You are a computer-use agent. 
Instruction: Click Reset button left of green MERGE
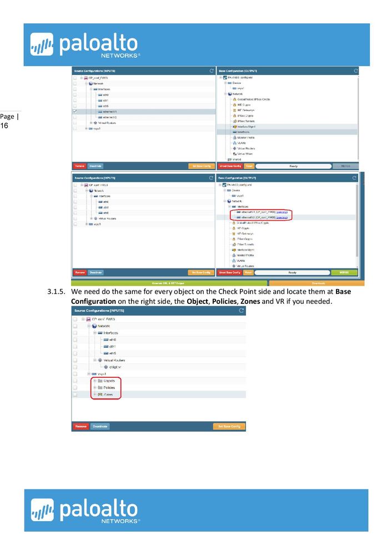[248, 273]
